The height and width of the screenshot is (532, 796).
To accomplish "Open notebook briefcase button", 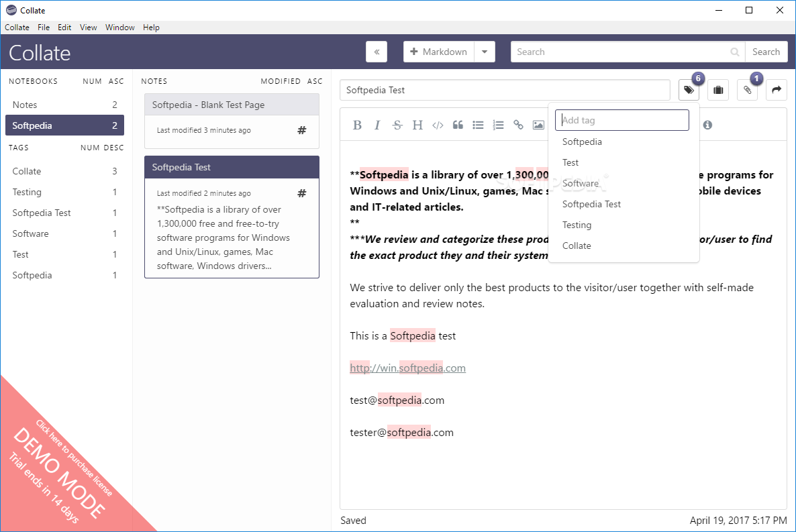I will (x=718, y=90).
